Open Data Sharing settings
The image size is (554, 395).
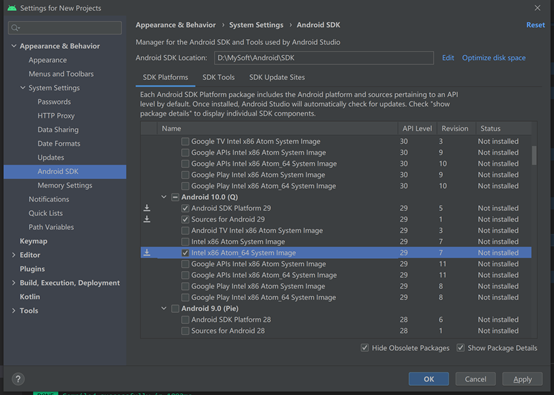pyautogui.click(x=58, y=130)
